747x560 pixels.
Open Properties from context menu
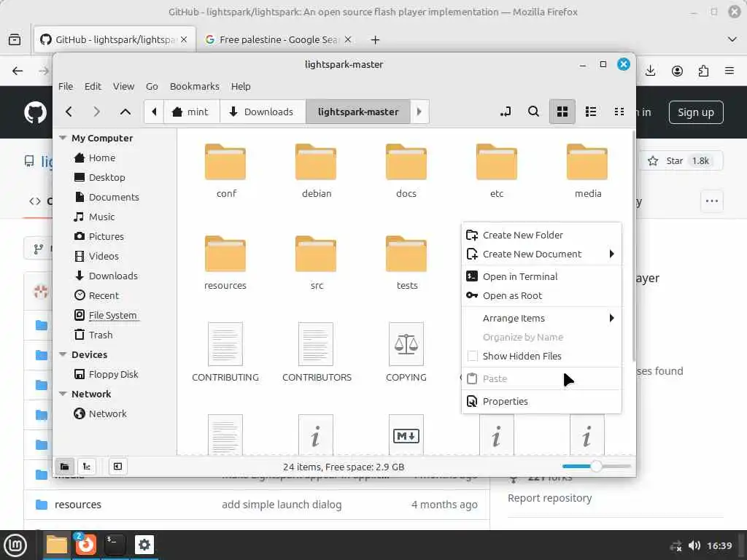(x=542, y=401)
